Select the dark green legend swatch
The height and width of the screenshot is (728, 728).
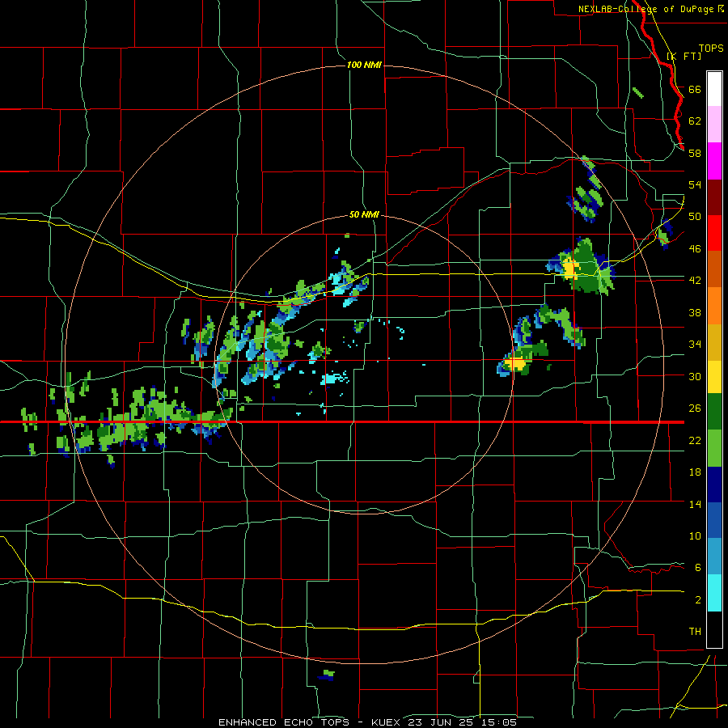click(x=714, y=412)
